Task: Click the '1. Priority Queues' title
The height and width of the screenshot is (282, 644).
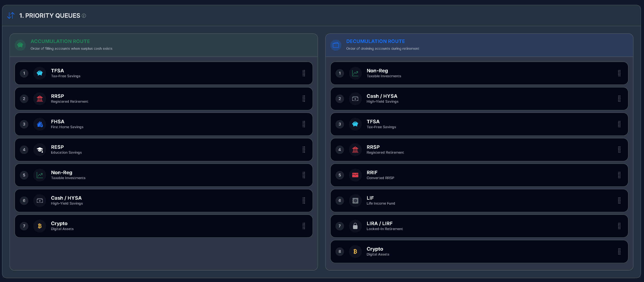Action: (x=50, y=15)
